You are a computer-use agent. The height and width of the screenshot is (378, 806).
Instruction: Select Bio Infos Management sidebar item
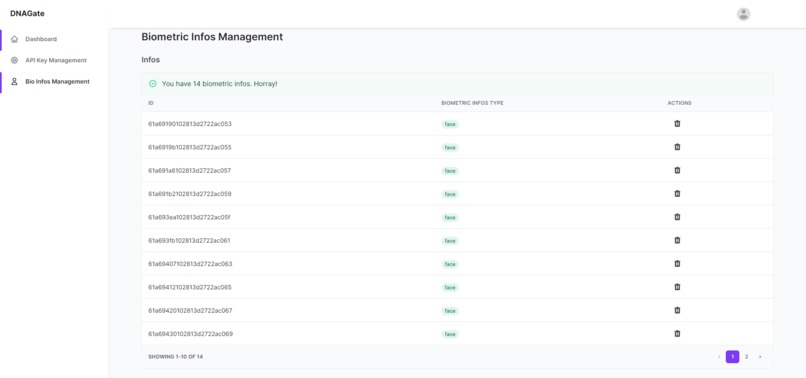point(58,81)
